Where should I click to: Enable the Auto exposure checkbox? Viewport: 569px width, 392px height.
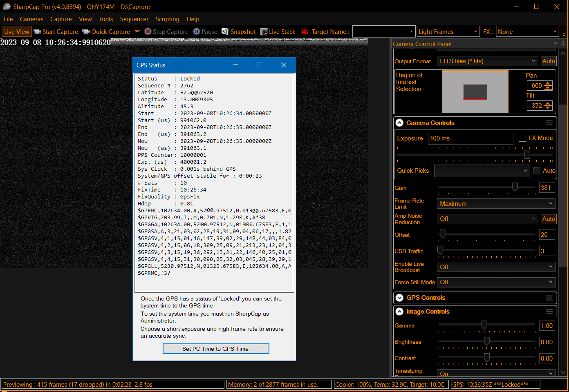click(537, 171)
